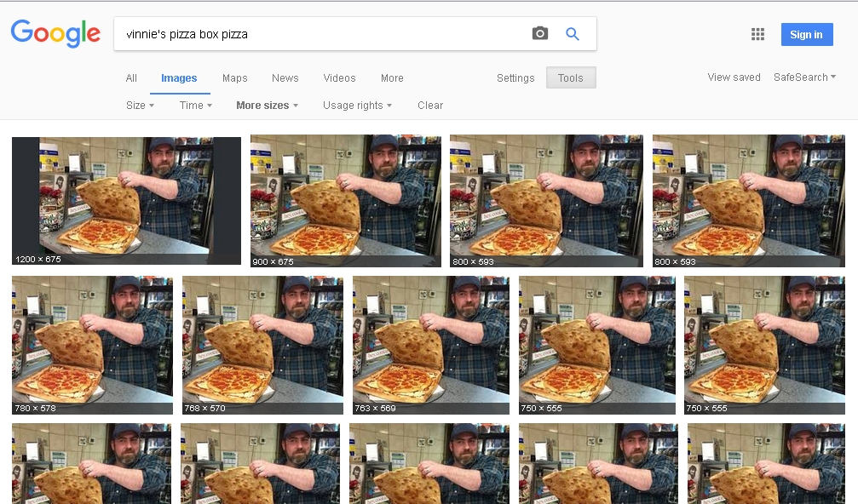Open the More menu tab

[392, 78]
